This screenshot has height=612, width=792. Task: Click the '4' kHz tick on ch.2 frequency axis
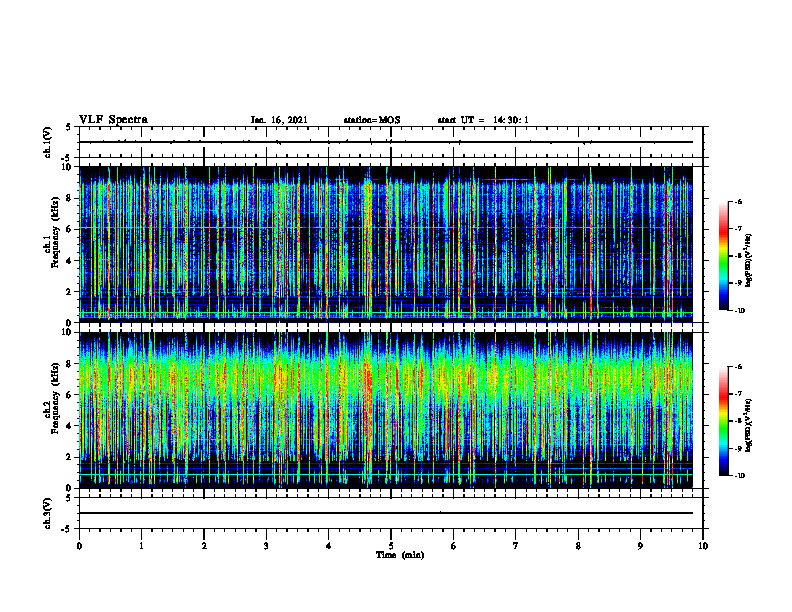tap(70, 426)
